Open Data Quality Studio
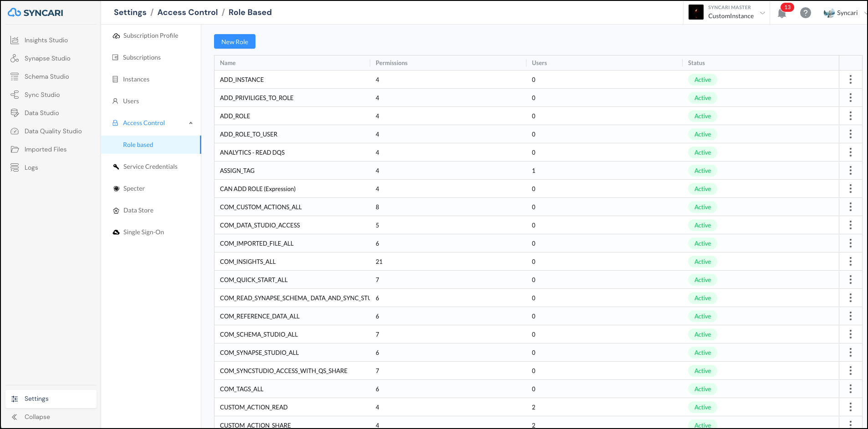The image size is (868, 429). 53,131
